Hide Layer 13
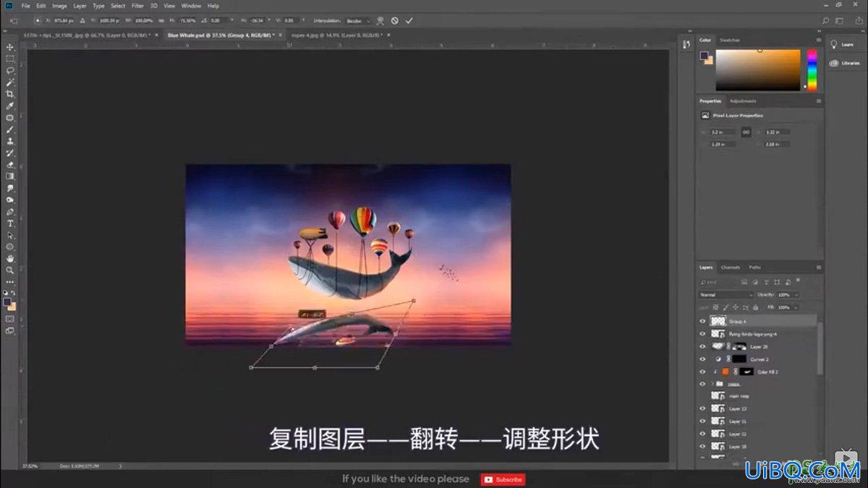The width and height of the screenshot is (868, 488). coord(702,408)
